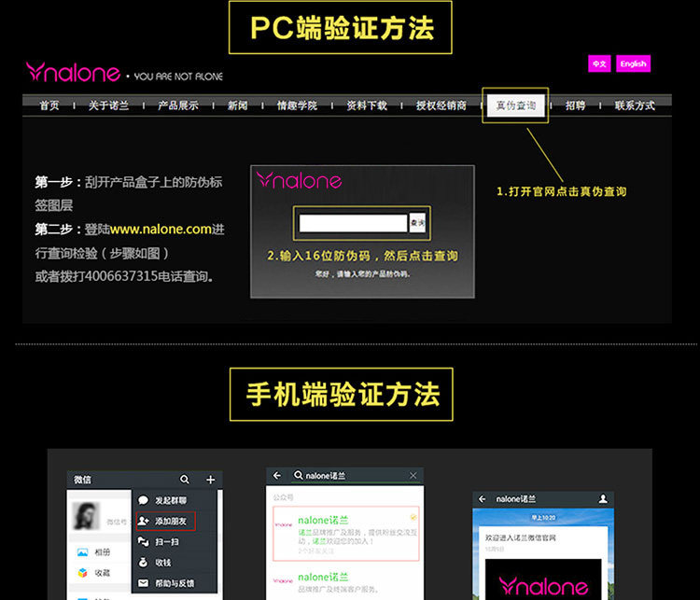Click the 真伪查询 navigation tab
Screen dimensions: 700x600
point(515,105)
